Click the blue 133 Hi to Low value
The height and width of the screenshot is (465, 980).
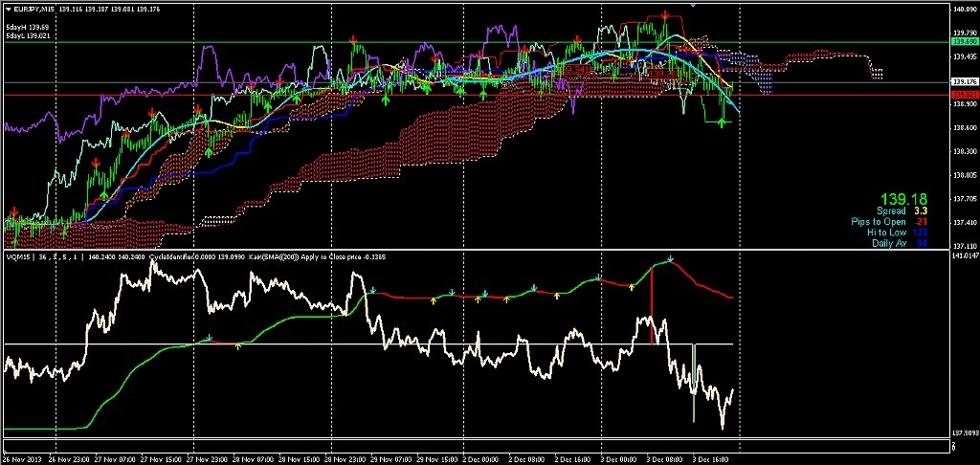click(x=920, y=232)
